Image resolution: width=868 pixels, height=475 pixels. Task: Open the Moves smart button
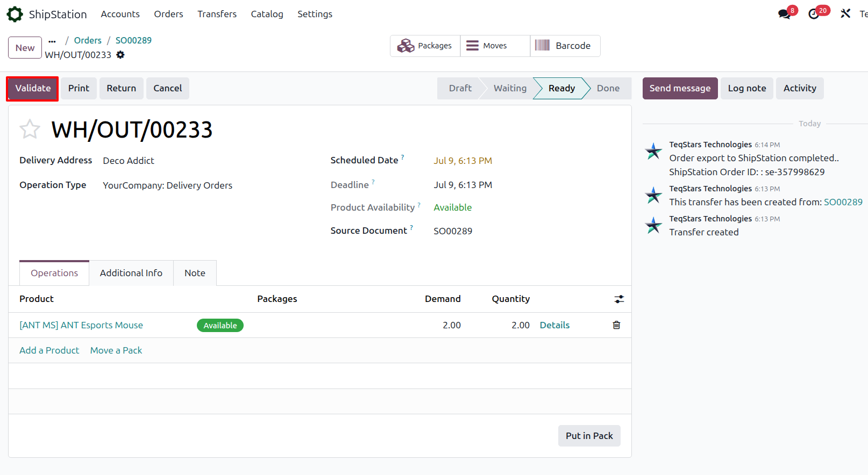point(495,46)
